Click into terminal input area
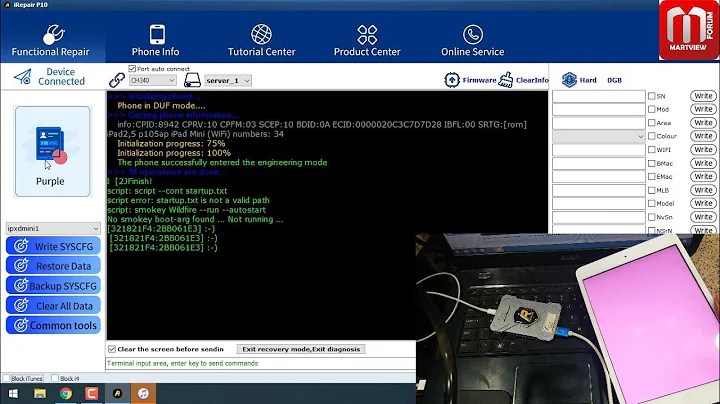Viewport: 720px width, 404px height. [x=261, y=363]
